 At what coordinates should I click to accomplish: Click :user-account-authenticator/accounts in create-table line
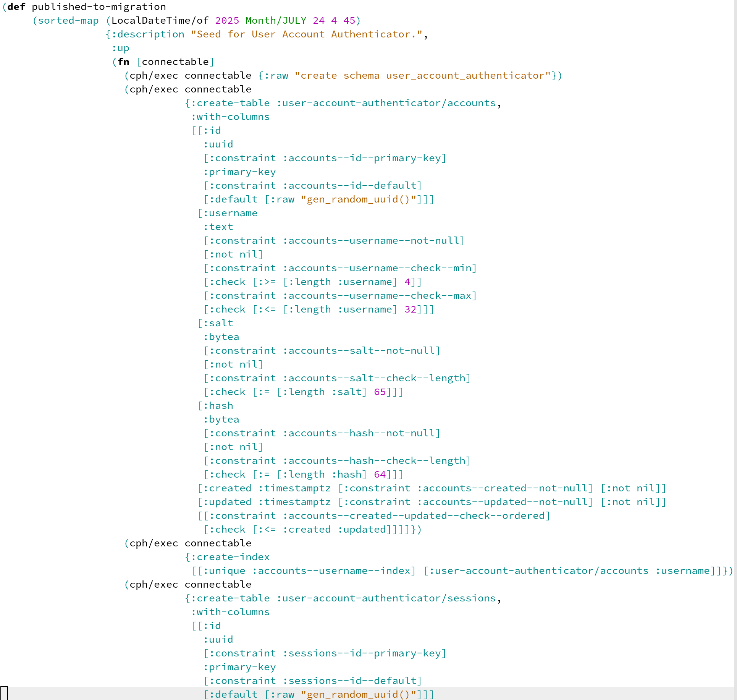click(386, 103)
